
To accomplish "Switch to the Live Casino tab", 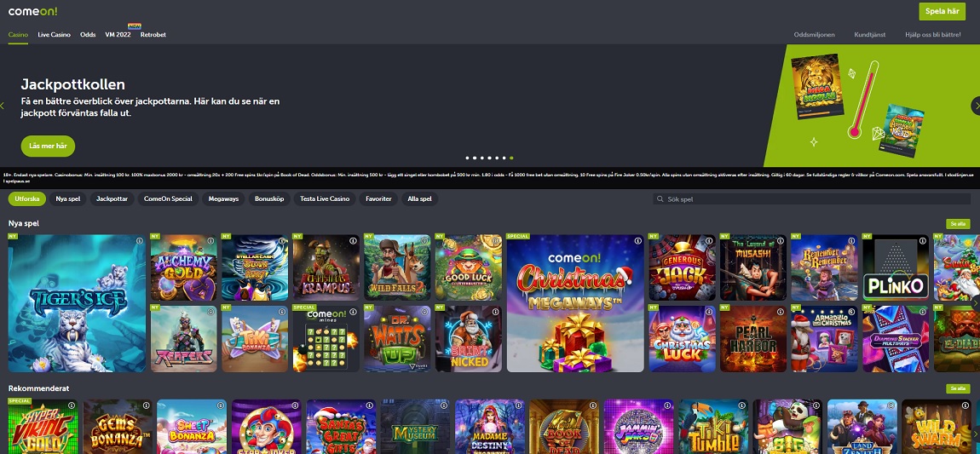I will click(x=55, y=35).
